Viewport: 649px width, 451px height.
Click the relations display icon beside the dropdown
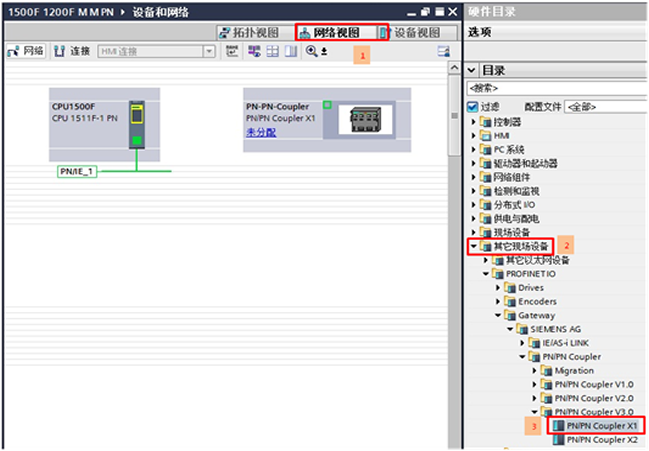click(x=232, y=51)
